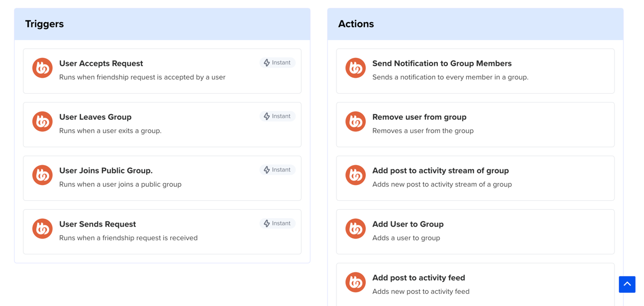Open the User Accepts Request trigger title

[101, 63]
